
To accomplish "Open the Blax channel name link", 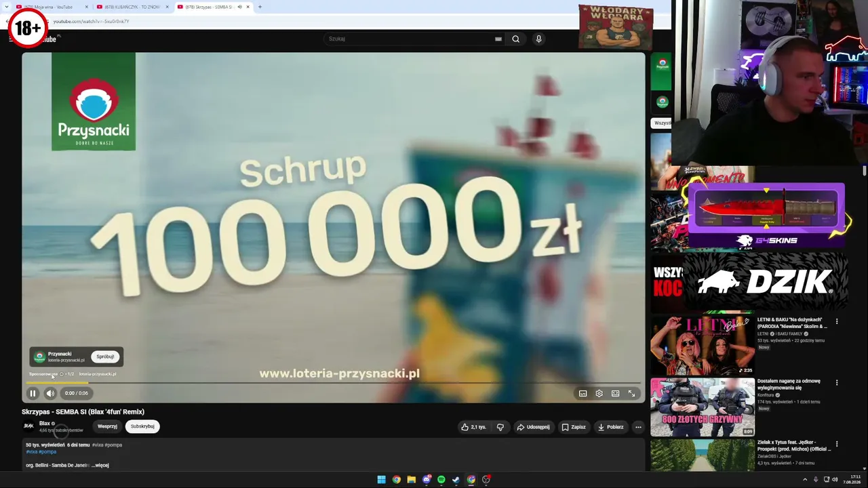I will click(44, 423).
